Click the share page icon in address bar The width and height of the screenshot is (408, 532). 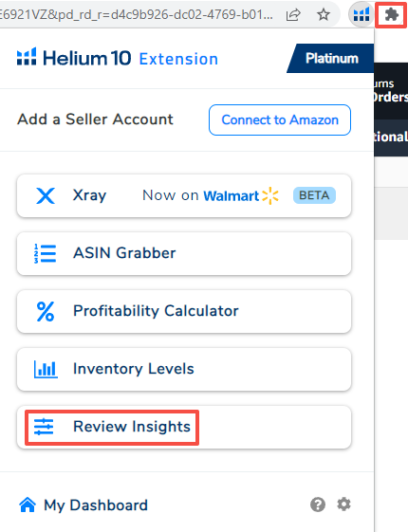[293, 14]
